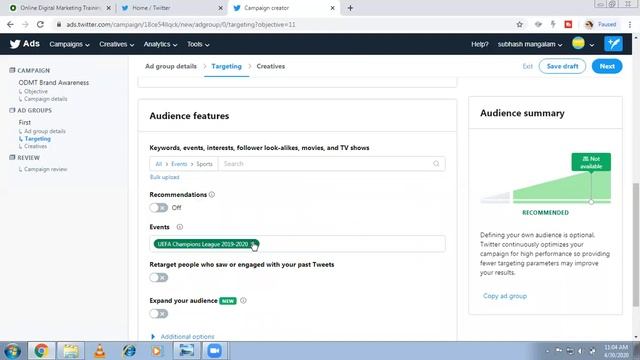Select the ODMT Brand Awareness campaign
The height and width of the screenshot is (360, 640).
pyautogui.click(x=53, y=82)
